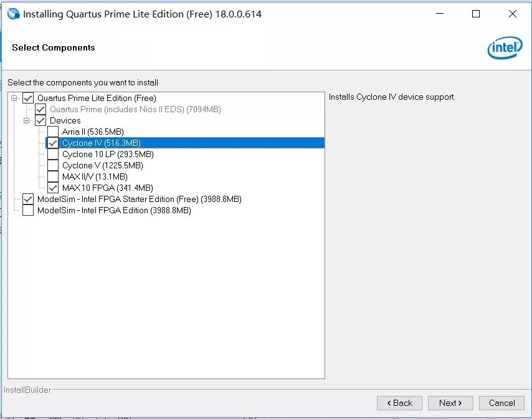Uncheck ModelSim Starter Edition (Free) checkbox
This screenshot has width=532, height=419.
(28, 199)
